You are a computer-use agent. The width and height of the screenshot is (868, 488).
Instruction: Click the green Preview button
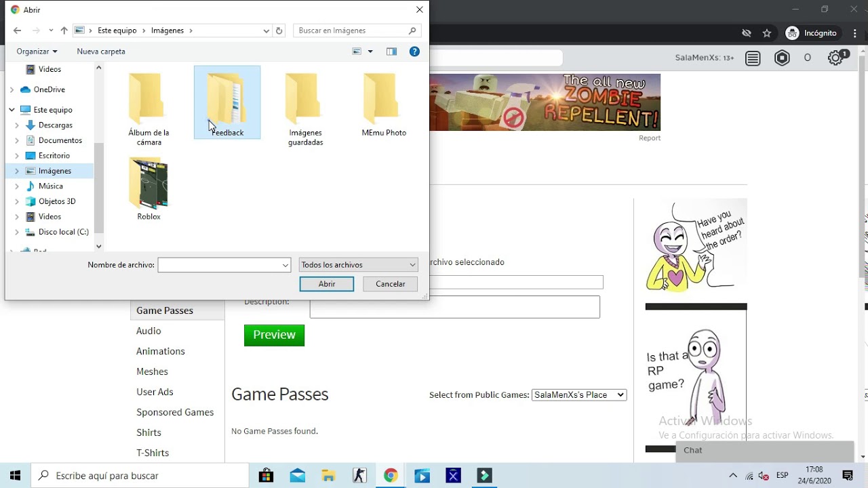(x=274, y=335)
